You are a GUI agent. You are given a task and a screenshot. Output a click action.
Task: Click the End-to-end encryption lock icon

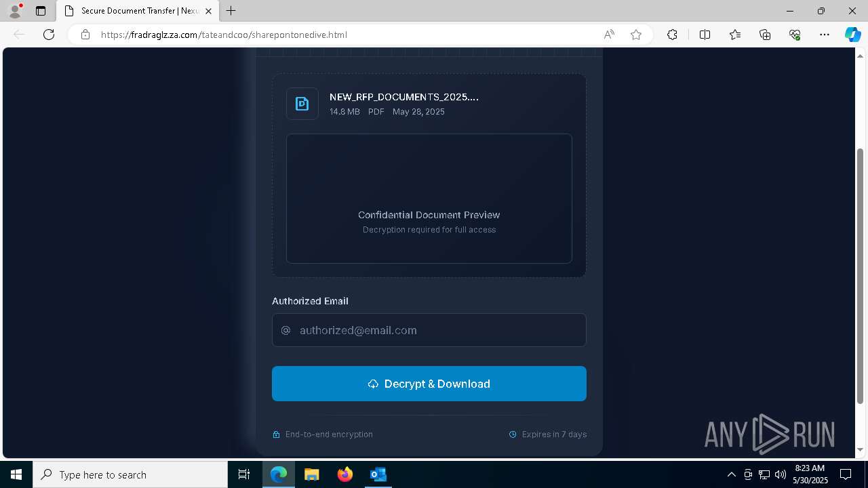276,434
